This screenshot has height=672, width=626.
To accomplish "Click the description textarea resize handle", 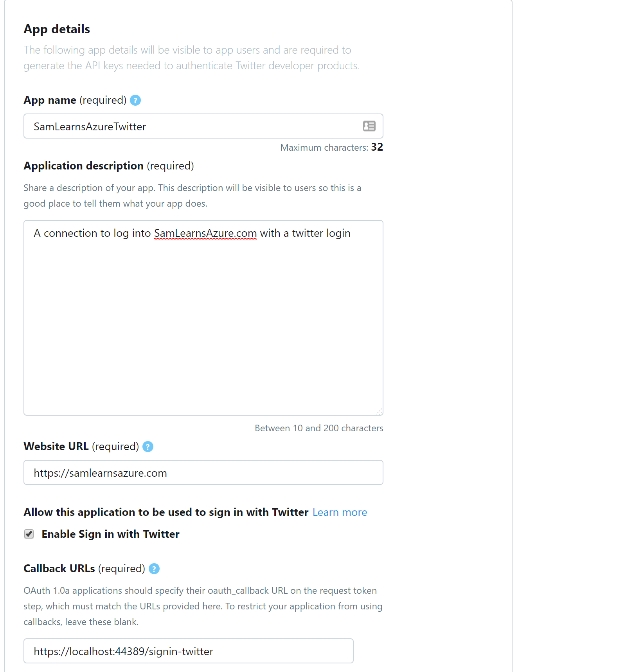I will [x=379, y=411].
